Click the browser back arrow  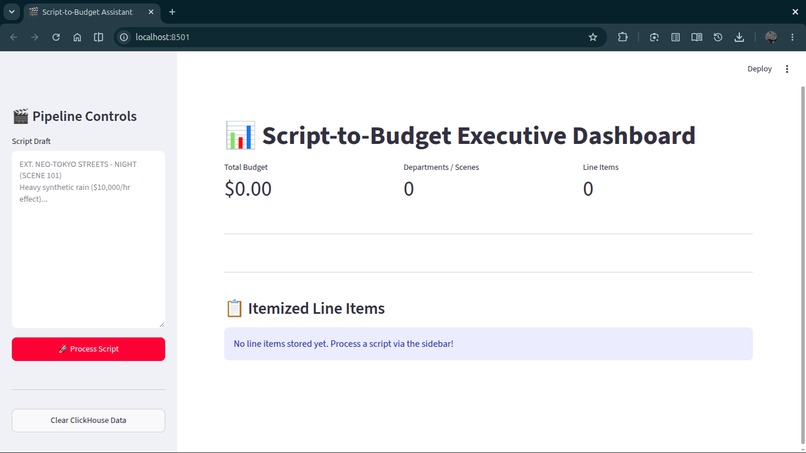tap(14, 37)
